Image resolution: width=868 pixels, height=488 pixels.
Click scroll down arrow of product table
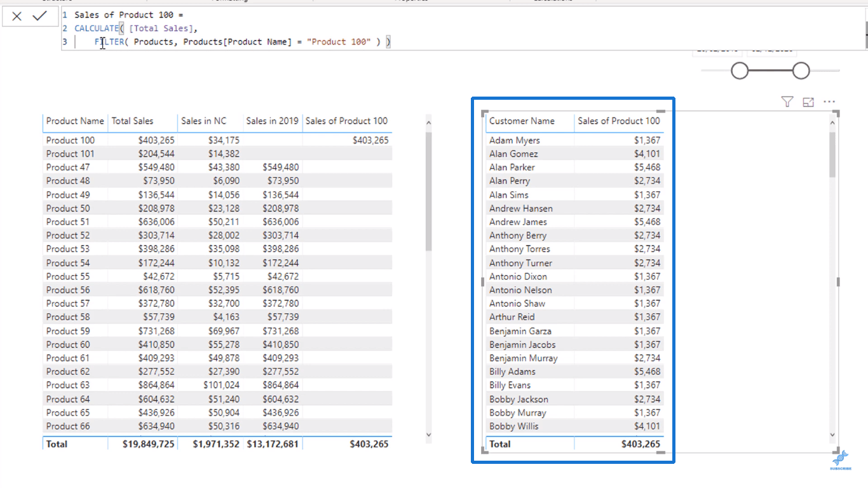pyautogui.click(x=428, y=435)
